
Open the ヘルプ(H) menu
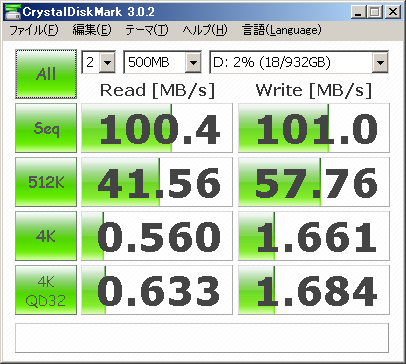[205, 30]
